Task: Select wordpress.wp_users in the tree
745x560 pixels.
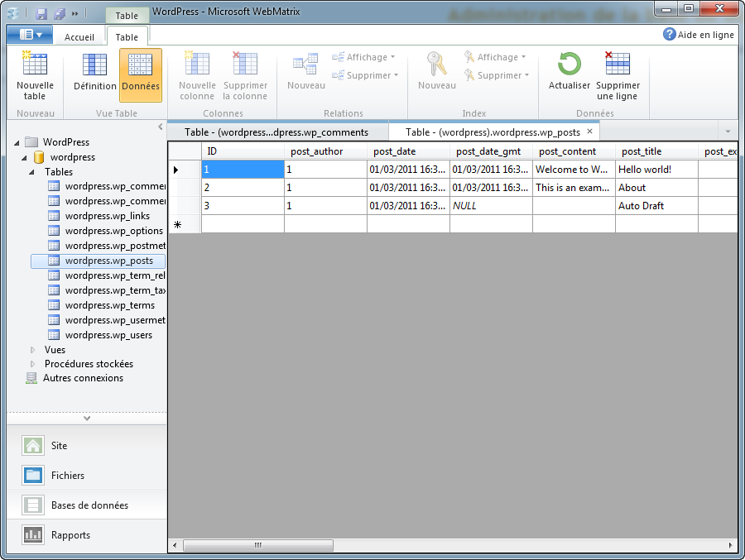Action: (x=108, y=335)
